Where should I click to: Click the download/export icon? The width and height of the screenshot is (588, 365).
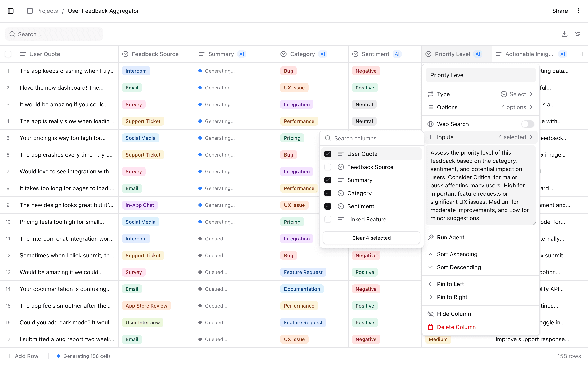[x=564, y=34]
